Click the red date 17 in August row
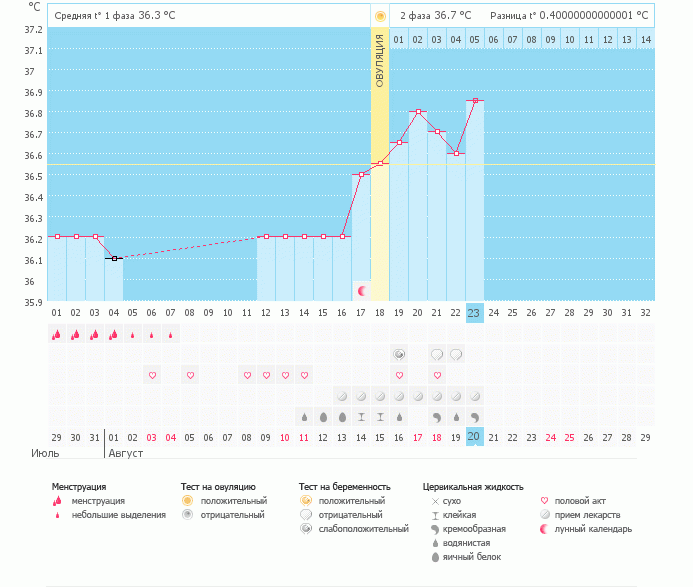 coord(418,438)
